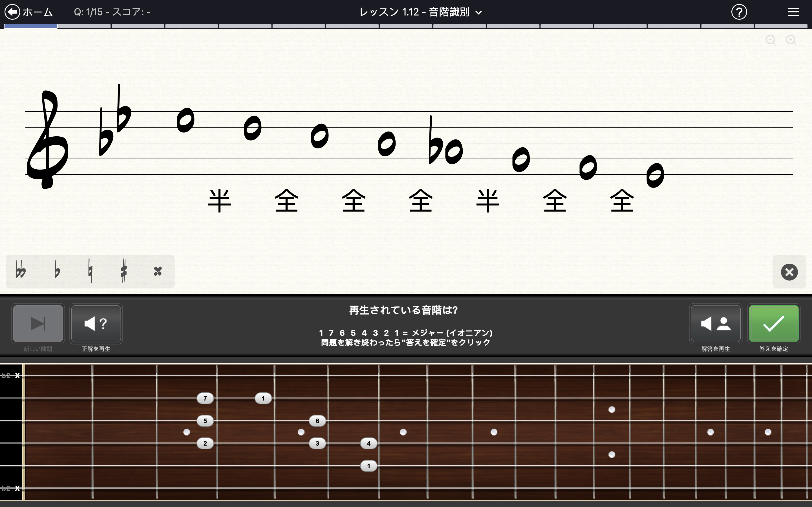This screenshot has width=812, height=507.
Task: Click the zoom in magnifier icon
Action: [791, 40]
